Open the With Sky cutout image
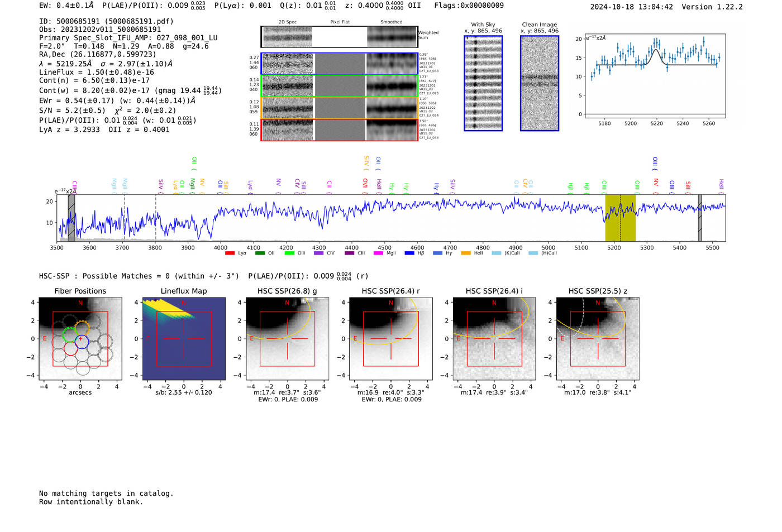The width and height of the screenshot is (782, 532). [x=483, y=83]
